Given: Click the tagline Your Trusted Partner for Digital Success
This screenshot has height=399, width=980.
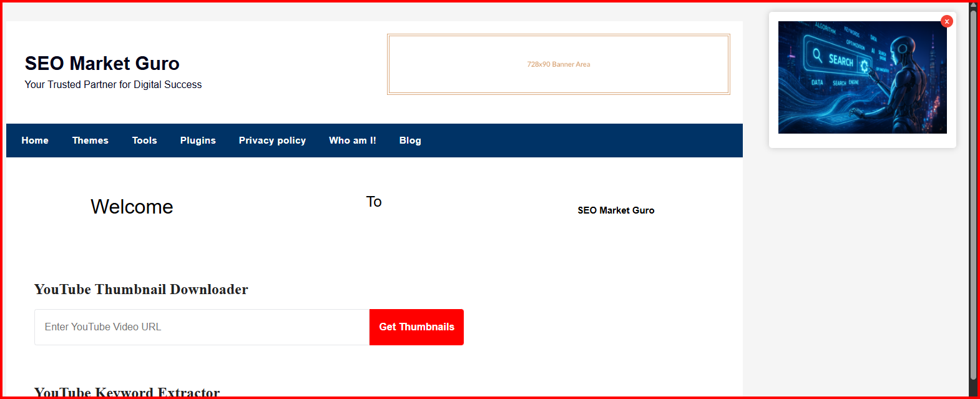Looking at the screenshot, I should (114, 84).
